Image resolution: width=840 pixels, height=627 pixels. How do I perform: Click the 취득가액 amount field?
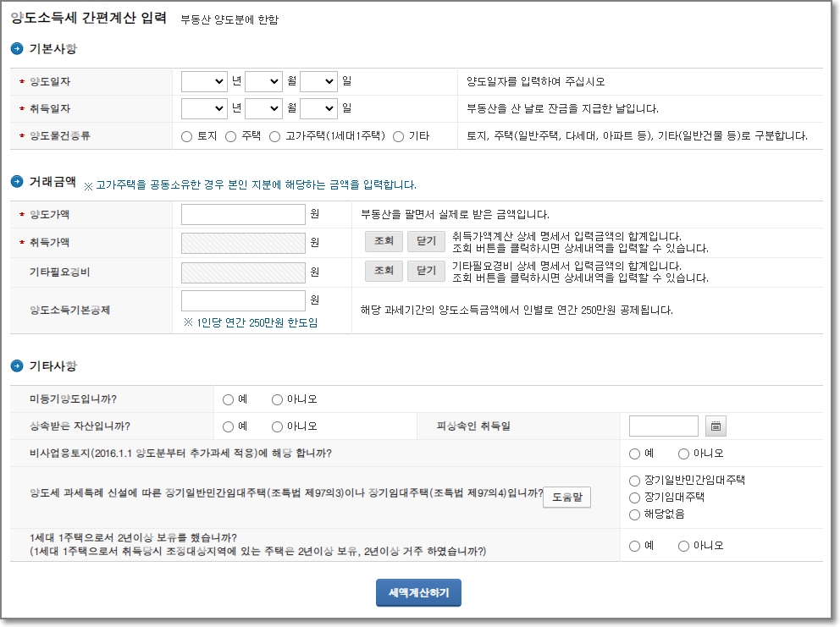[243, 243]
